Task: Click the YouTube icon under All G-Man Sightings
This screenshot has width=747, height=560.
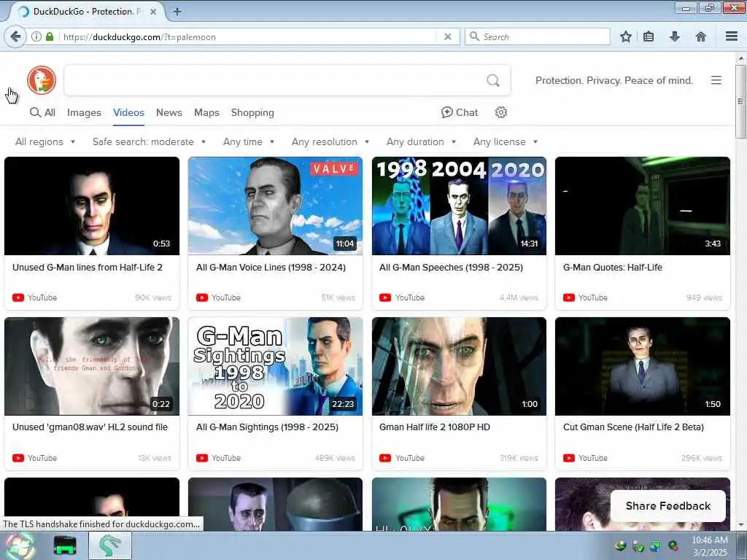Action: click(x=202, y=458)
